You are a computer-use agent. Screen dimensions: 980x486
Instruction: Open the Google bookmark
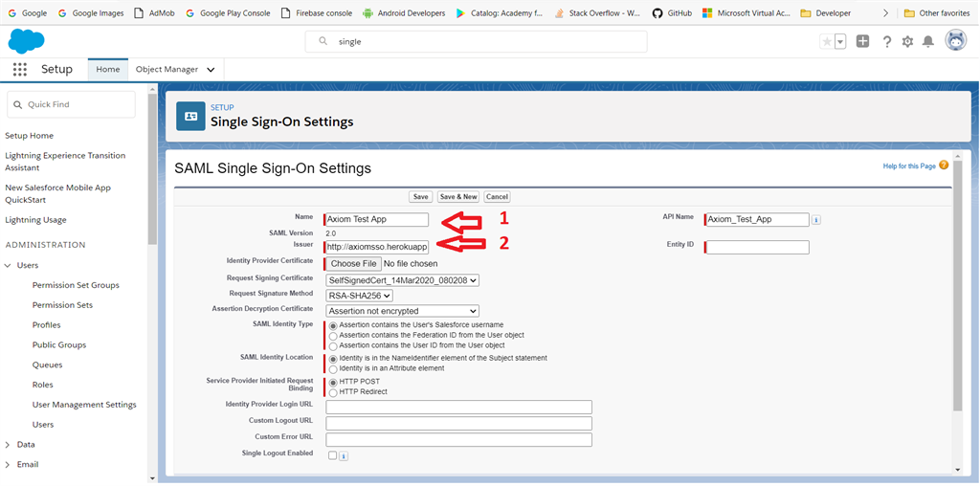pyautogui.click(x=28, y=12)
